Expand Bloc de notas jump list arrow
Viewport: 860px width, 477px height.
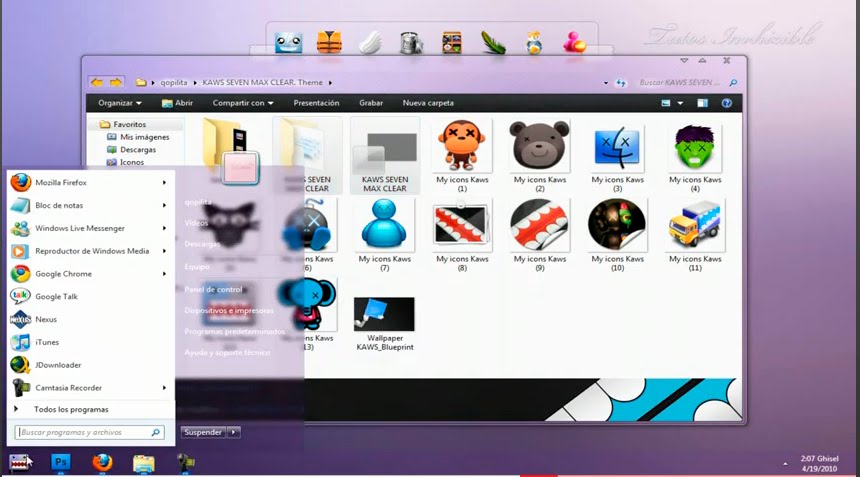(x=164, y=206)
